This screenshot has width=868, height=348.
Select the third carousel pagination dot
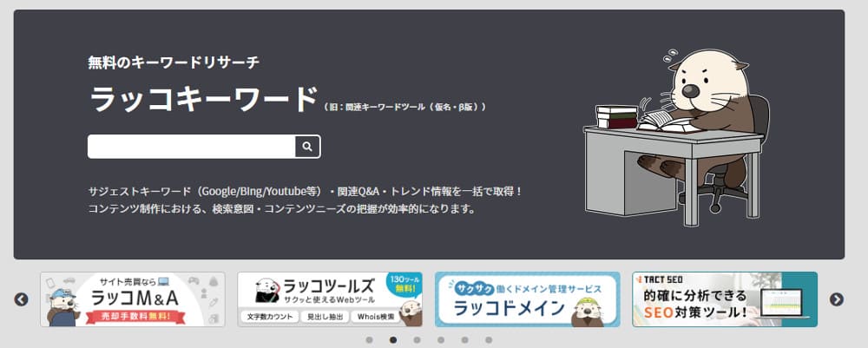417,339
